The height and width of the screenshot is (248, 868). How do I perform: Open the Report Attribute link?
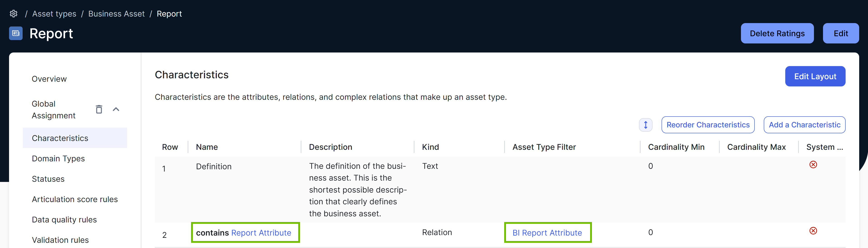261,233
